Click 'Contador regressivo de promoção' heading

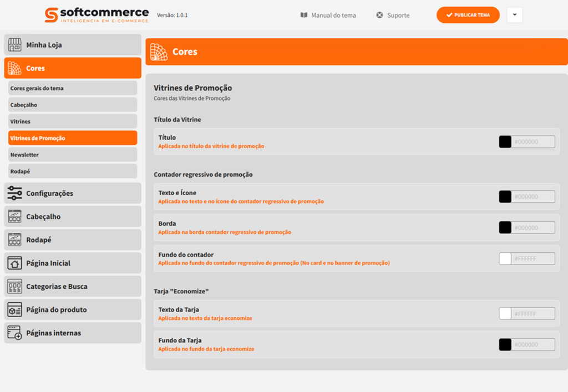coord(203,175)
